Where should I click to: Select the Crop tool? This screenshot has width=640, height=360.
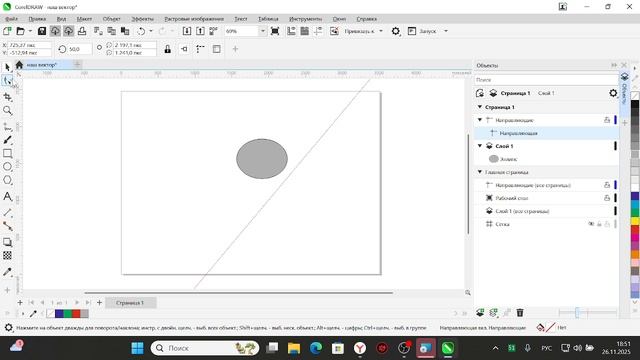click(x=7, y=97)
